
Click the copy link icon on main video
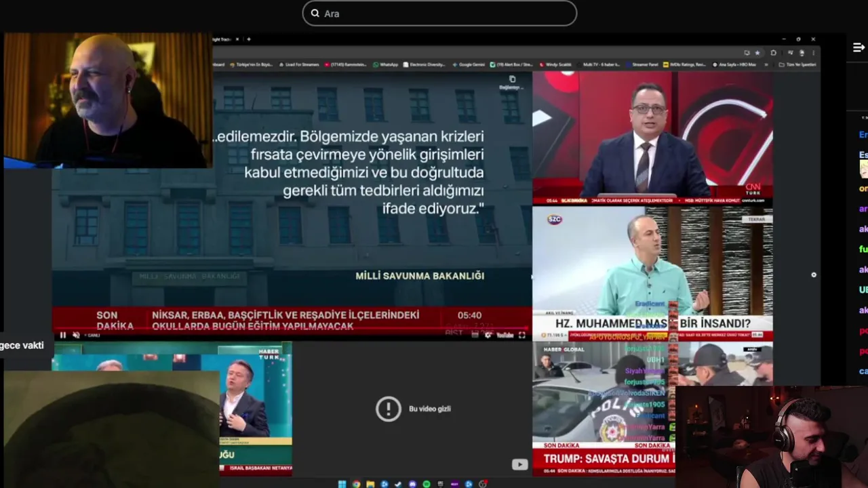[x=512, y=79]
